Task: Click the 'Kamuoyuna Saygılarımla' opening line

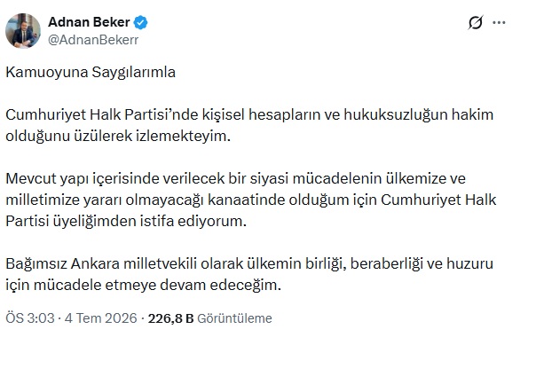Action: [x=91, y=73]
